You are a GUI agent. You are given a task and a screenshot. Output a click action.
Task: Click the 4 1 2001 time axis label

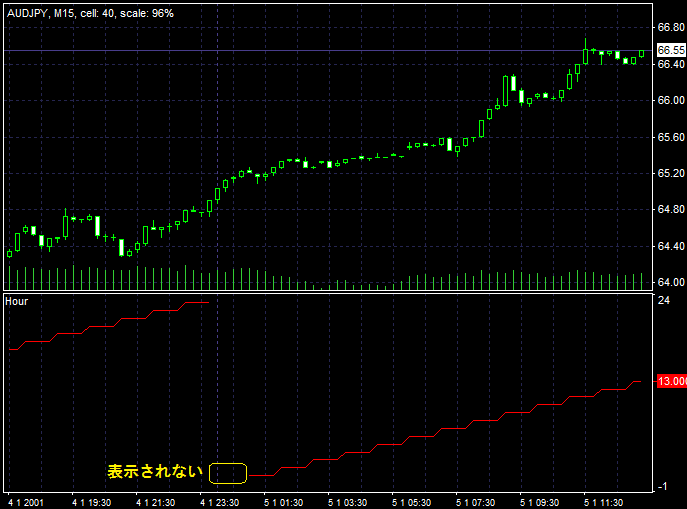click(26, 502)
